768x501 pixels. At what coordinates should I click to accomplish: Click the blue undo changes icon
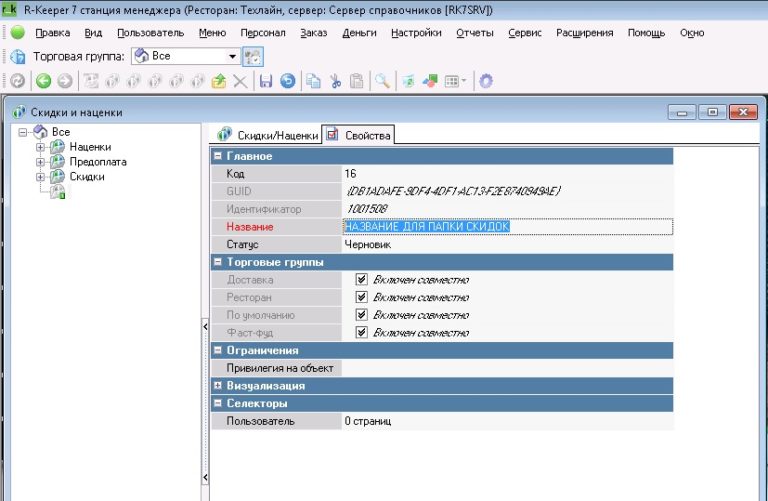287,81
